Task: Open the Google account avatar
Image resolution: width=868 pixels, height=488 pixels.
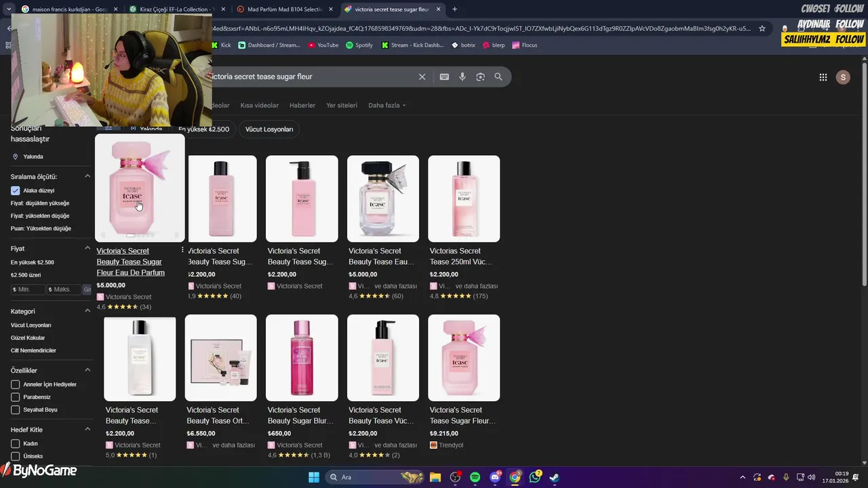Action: coord(843,77)
